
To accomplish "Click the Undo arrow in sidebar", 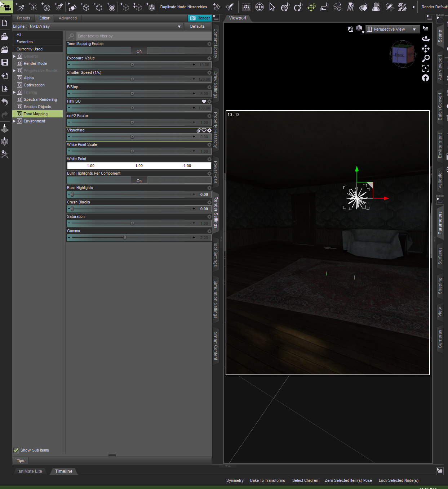I will click(x=5, y=102).
